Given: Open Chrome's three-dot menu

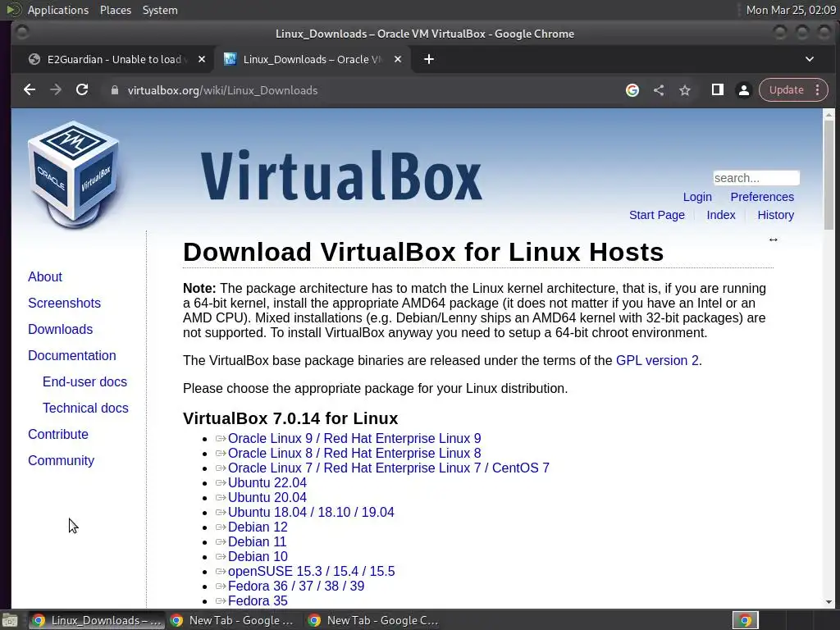Looking at the screenshot, I should pos(818,90).
